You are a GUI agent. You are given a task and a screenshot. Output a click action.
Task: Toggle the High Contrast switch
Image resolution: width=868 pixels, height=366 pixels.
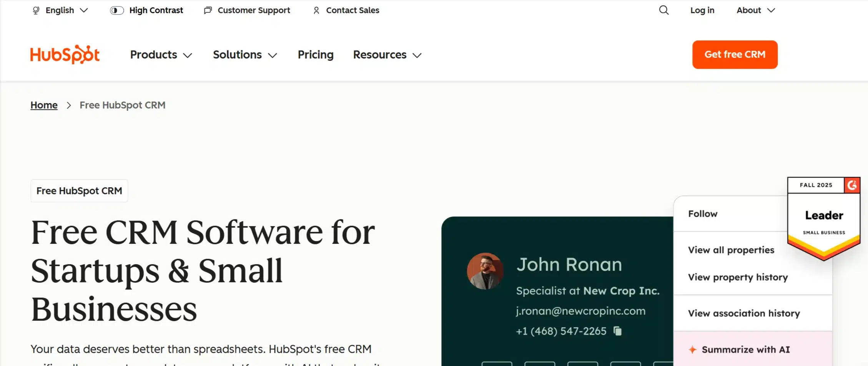tap(117, 10)
